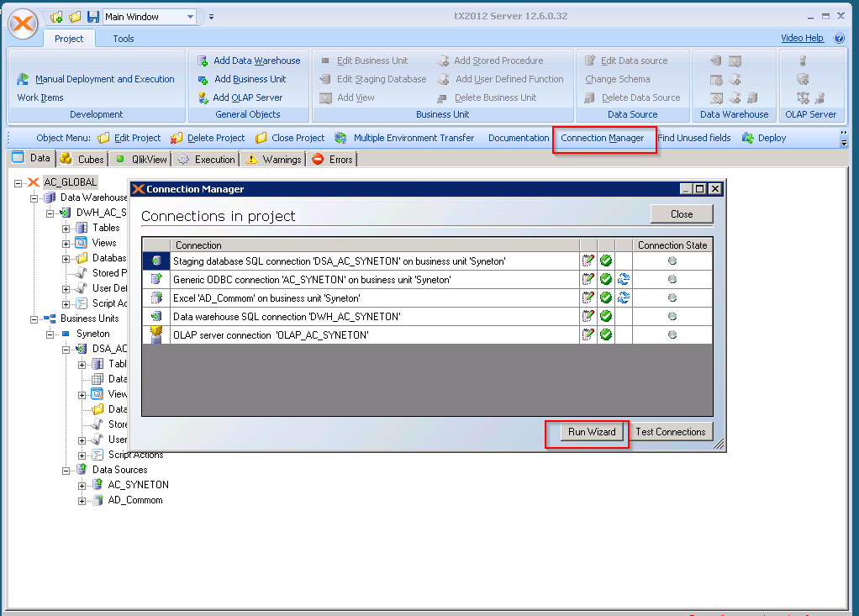The width and height of the screenshot is (859, 616).
Task: Switch to the Tools ribbon tab
Action: click(x=124, y=39)
